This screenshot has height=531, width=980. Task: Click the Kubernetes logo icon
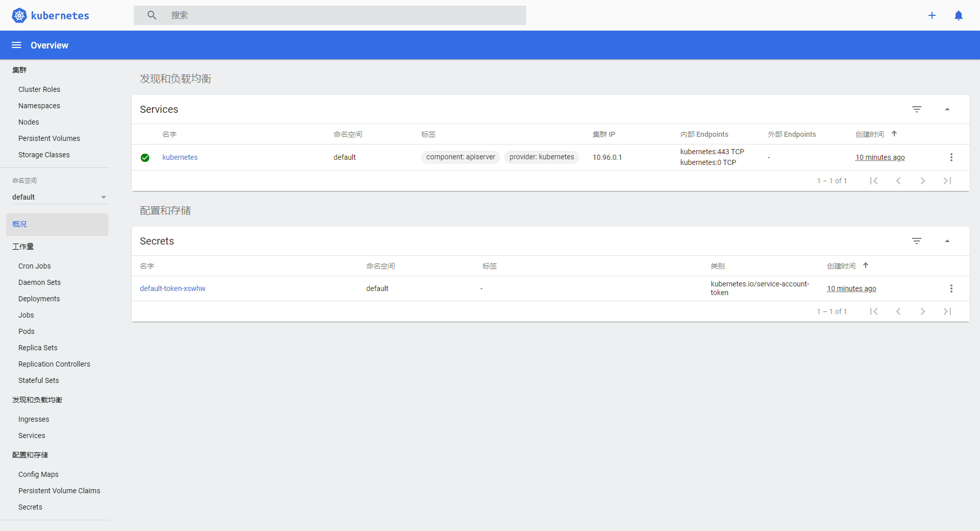pyautogui.click(x=19, y=15)
